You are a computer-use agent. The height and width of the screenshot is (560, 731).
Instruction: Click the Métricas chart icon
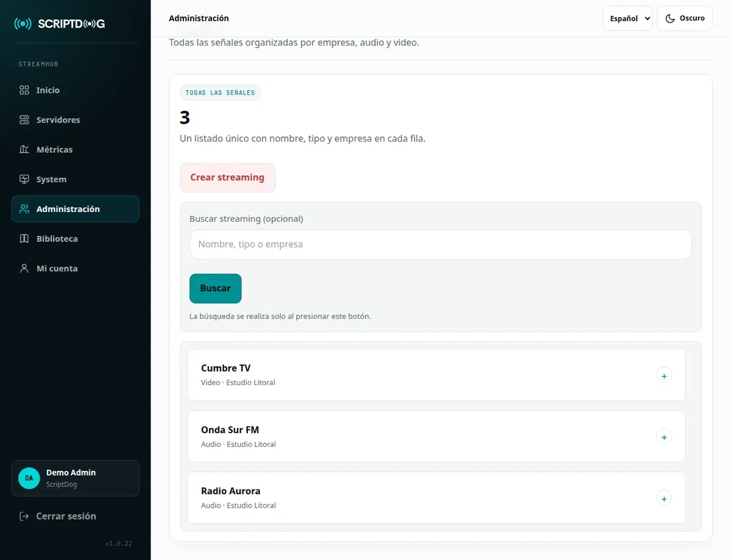(24, 149)
